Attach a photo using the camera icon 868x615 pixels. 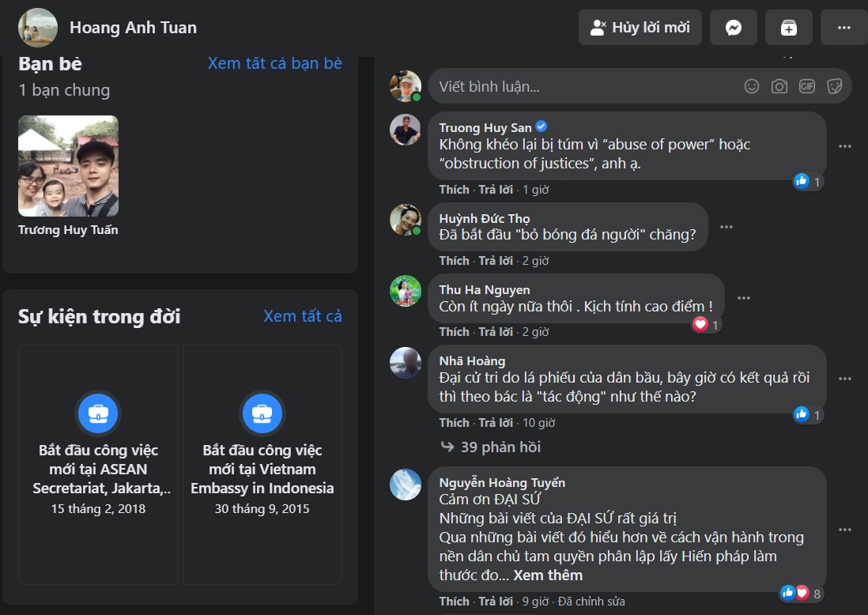779,86
